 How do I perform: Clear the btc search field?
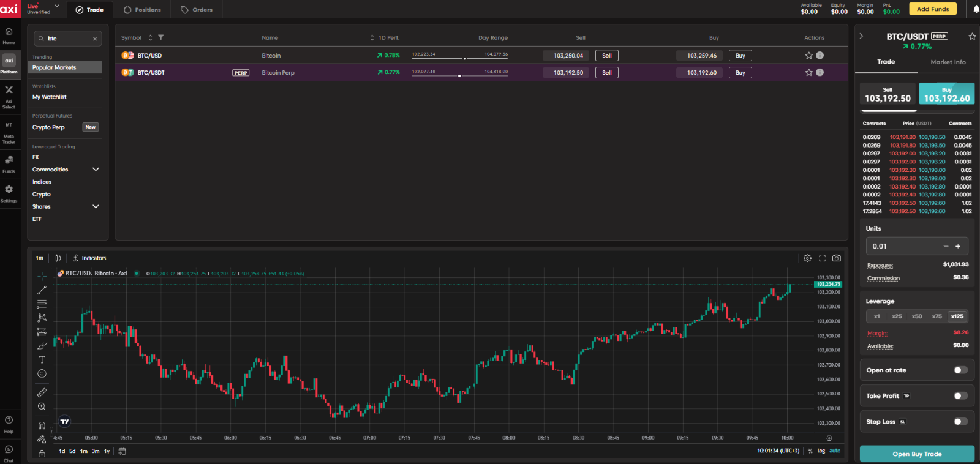[95, 39]
